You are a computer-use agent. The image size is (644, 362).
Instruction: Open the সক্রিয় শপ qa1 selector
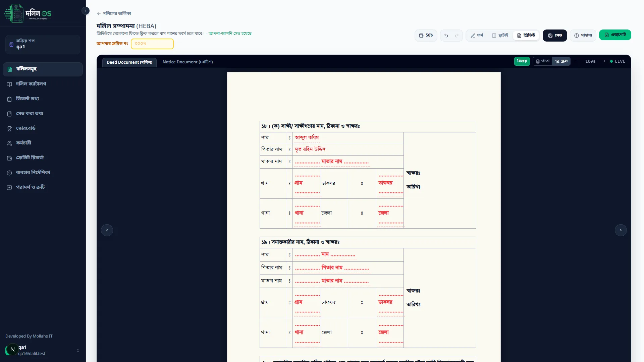pos(43,44)
